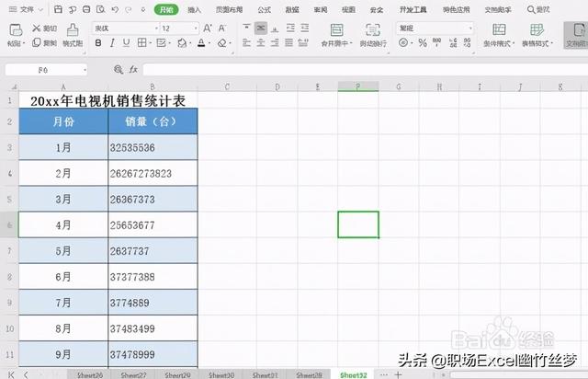Apply the fill color bucket swatch
Screen dimensions: 588x379
pos(182,43)
